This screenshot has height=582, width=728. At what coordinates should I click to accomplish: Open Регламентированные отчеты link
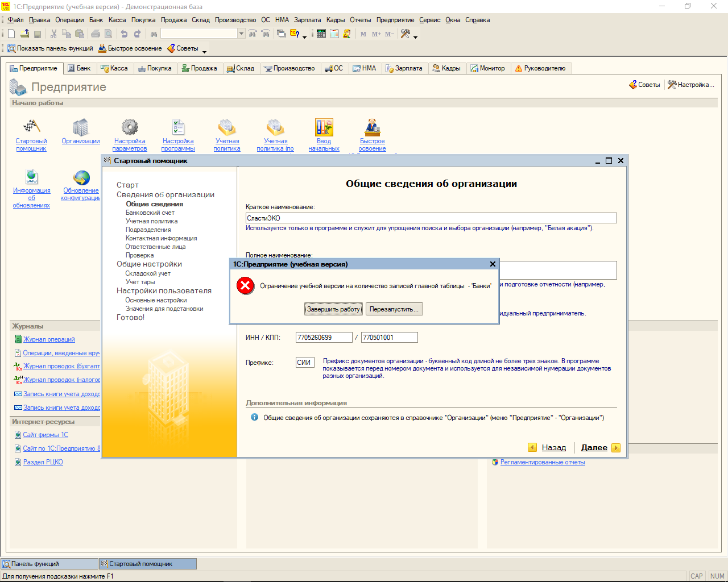(x=543, y=462)
